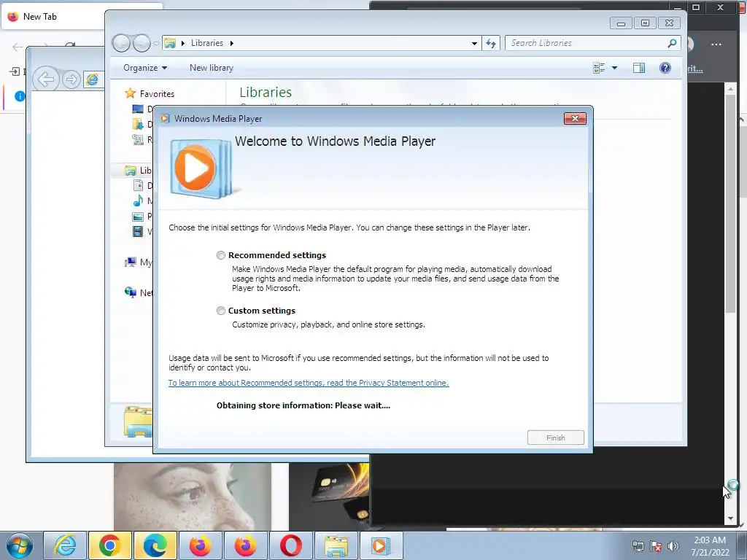Click the refresh button next to address bar

pyautogui.click(x=491, y=43)
